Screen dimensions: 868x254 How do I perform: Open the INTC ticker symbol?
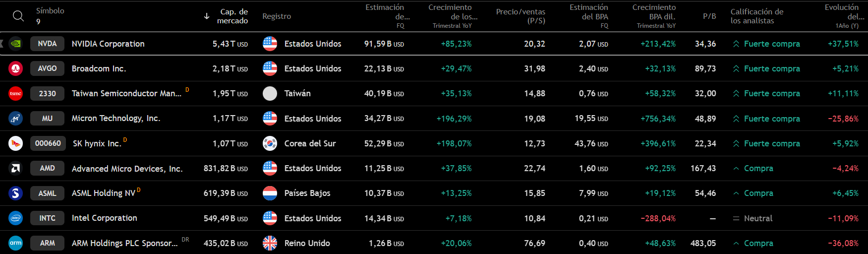click(47, 218)
